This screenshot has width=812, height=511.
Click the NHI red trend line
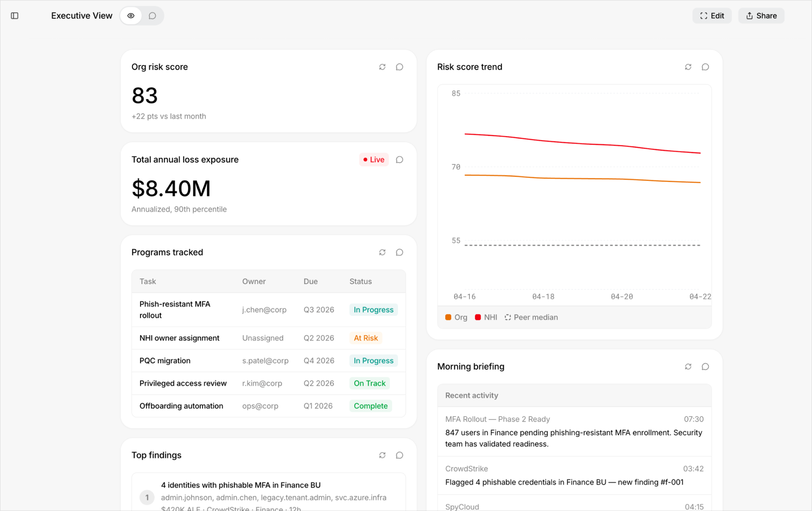coord(583,143)
